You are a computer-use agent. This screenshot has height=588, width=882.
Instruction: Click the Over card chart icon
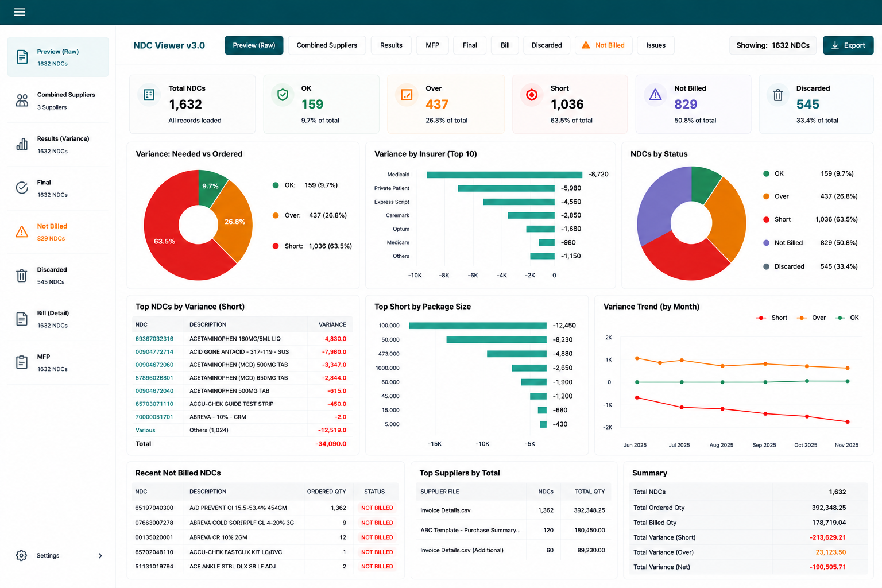tap(407, 95)
